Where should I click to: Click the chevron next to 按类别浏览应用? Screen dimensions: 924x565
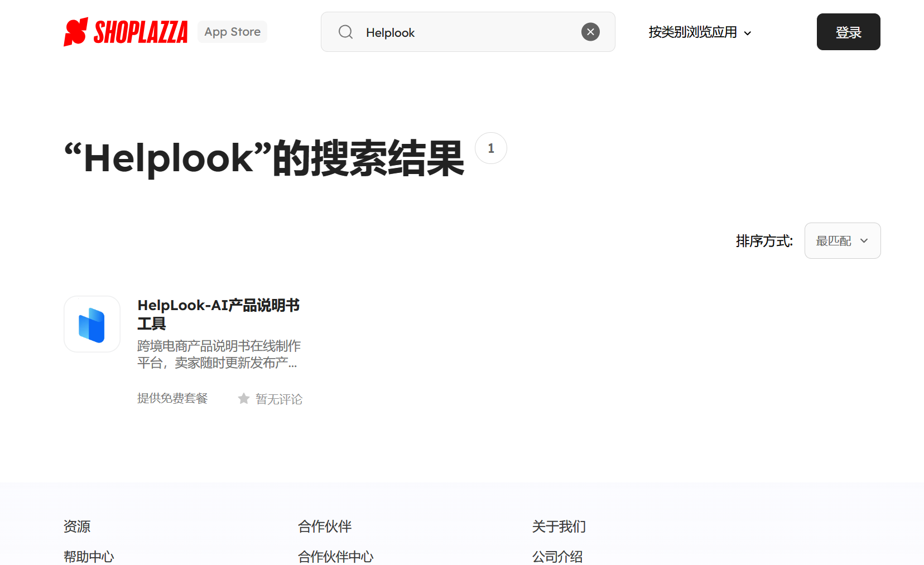pos(748,33)
